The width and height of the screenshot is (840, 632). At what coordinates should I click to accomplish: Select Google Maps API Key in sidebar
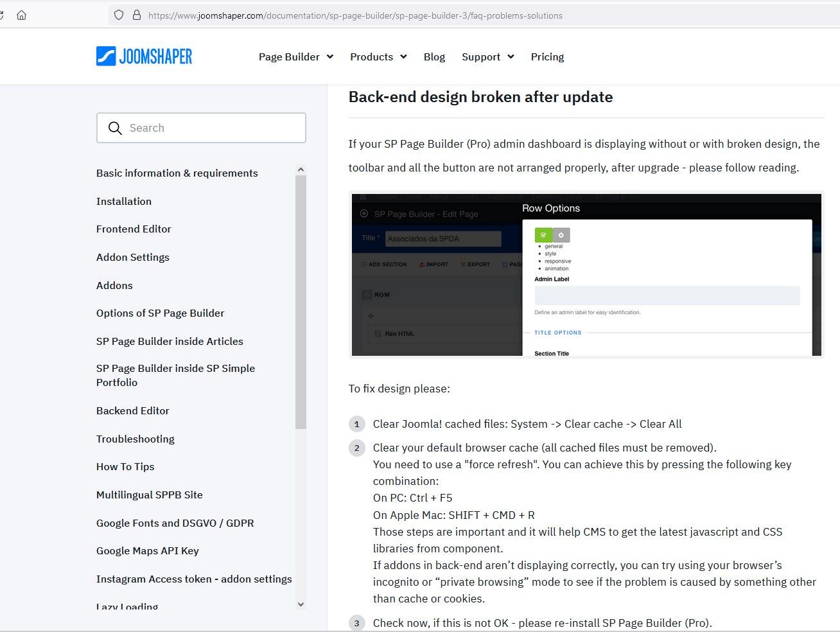tap(148, 550)
